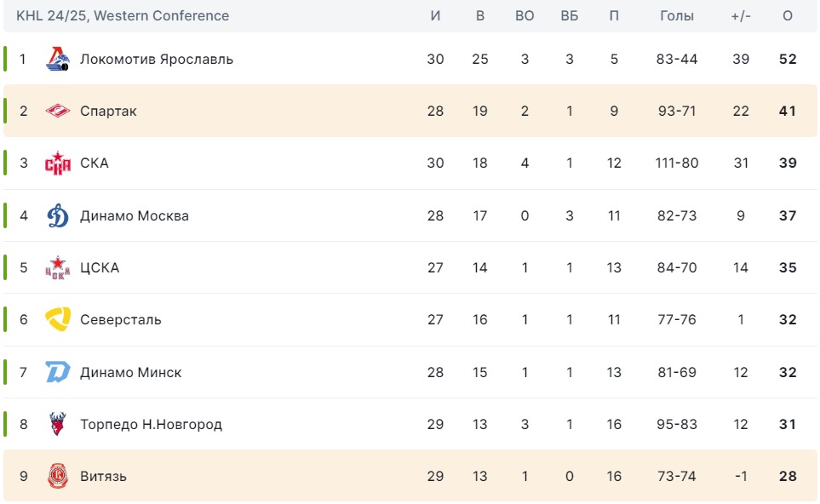This screenshot has width=820, height=504.
Task: Click Витязь points total 28
Action: [787, 476]
